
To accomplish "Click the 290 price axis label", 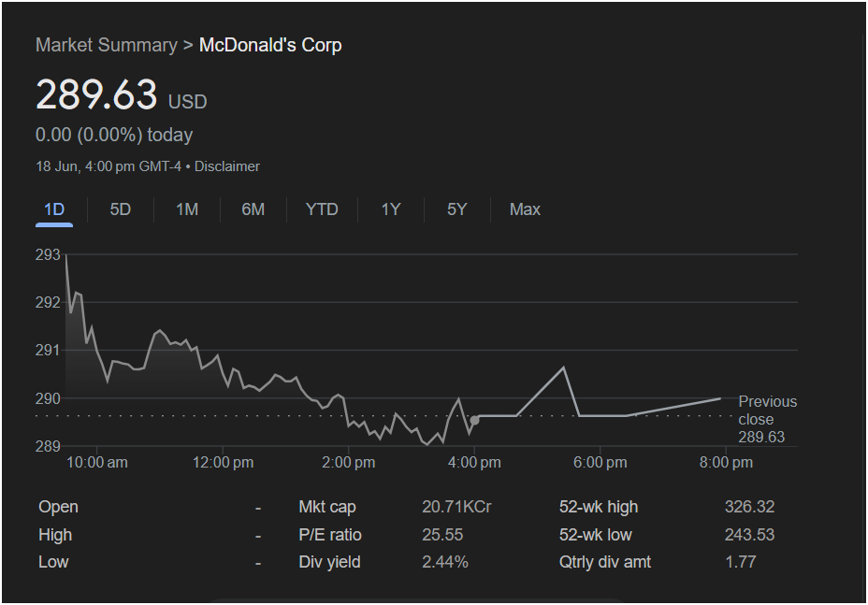I will tap(48, 398).
